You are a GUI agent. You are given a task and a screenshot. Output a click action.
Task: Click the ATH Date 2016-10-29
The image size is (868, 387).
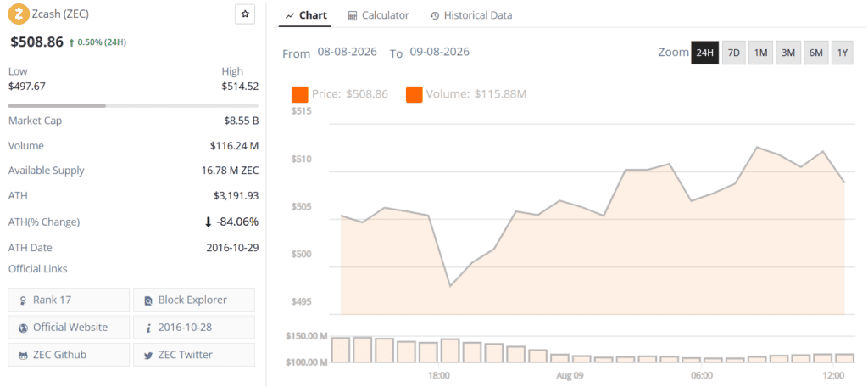tap(232, 248)
